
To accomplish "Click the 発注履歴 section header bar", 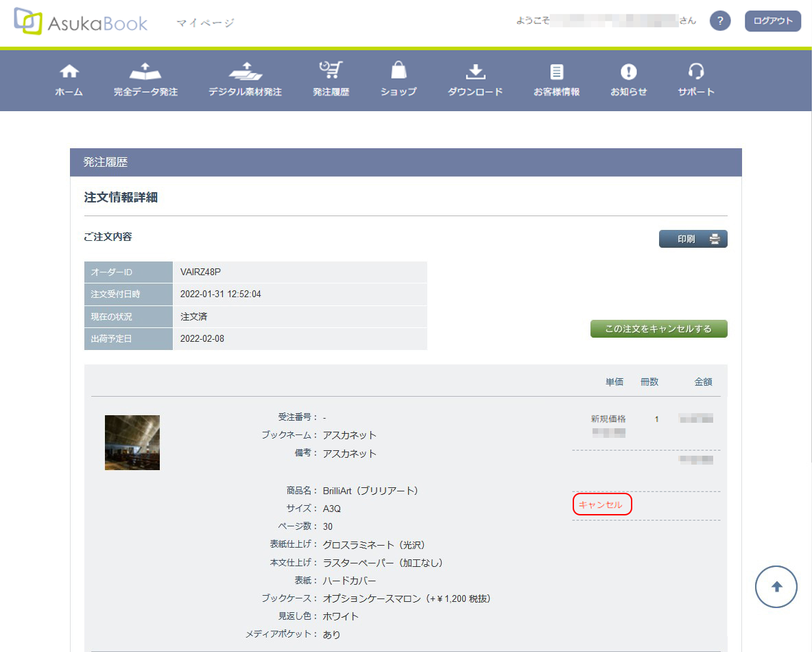I will 405,163.
